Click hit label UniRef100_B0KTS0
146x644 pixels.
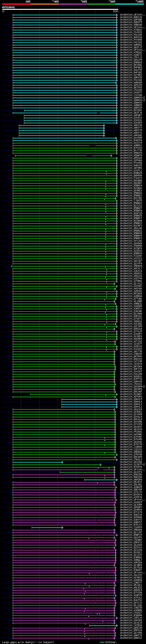tap(131, 600)
